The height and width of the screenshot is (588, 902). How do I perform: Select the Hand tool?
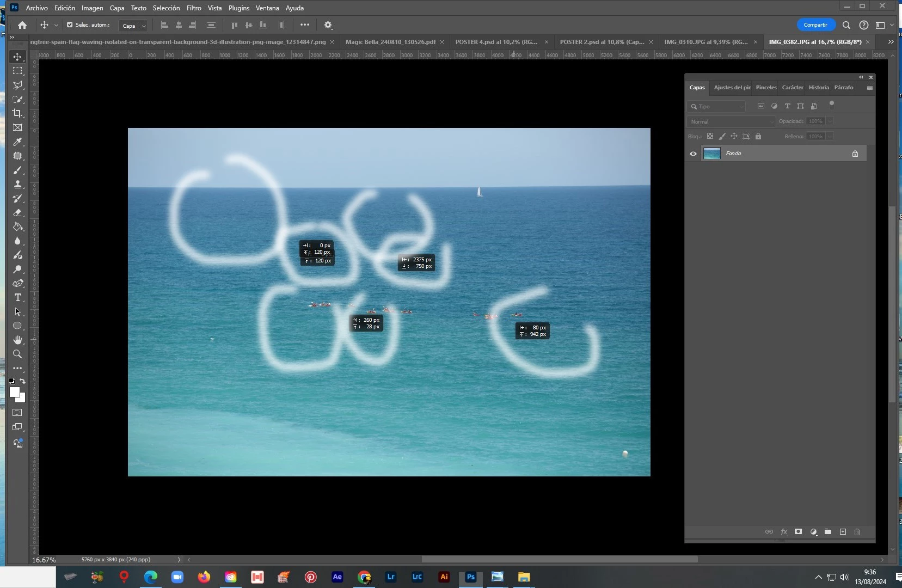point(17,340)
